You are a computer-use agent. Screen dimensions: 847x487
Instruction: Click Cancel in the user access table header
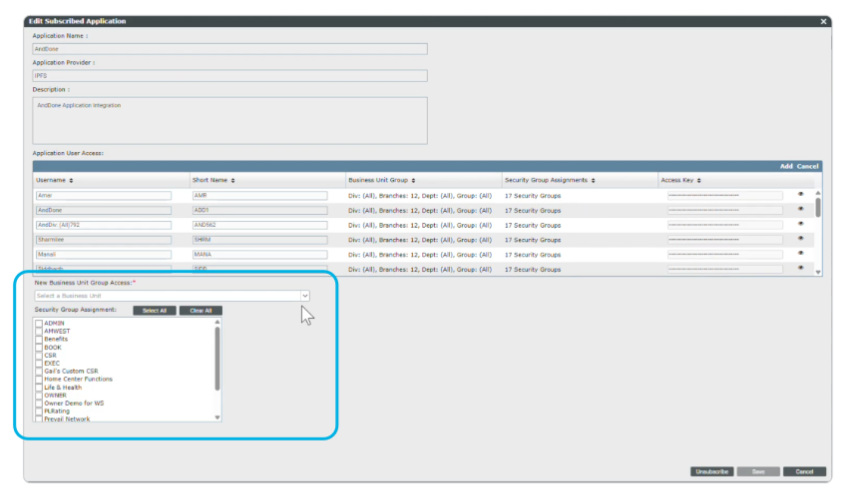(808, 166)
